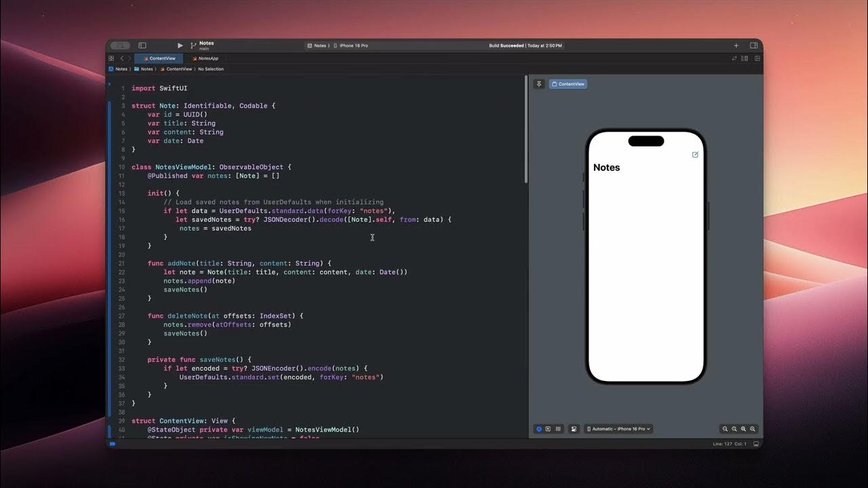Open the Variants preview mode button
Viewport: 868px width, 488px height.
pos(558,429)
